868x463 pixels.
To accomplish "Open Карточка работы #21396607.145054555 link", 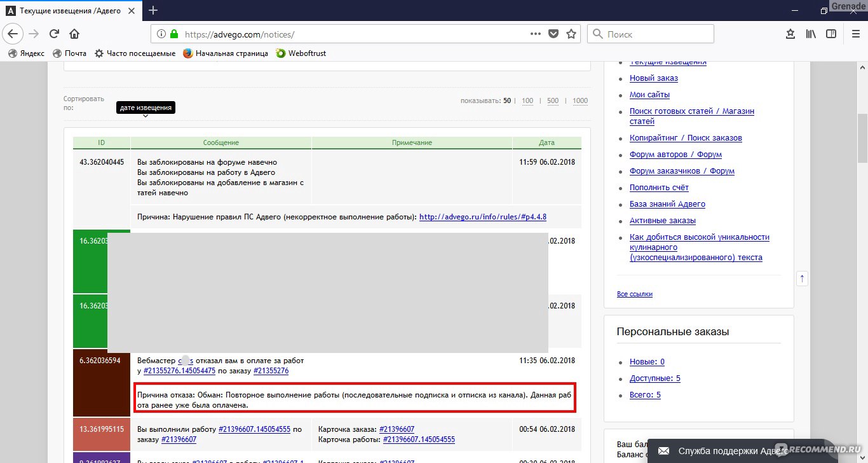I will click(x=419, y=439).
